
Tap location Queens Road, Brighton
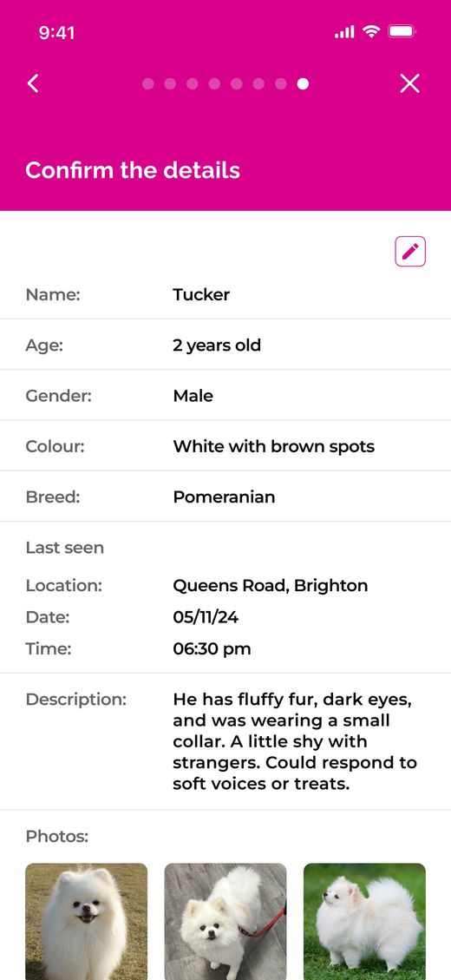point(271,586)
